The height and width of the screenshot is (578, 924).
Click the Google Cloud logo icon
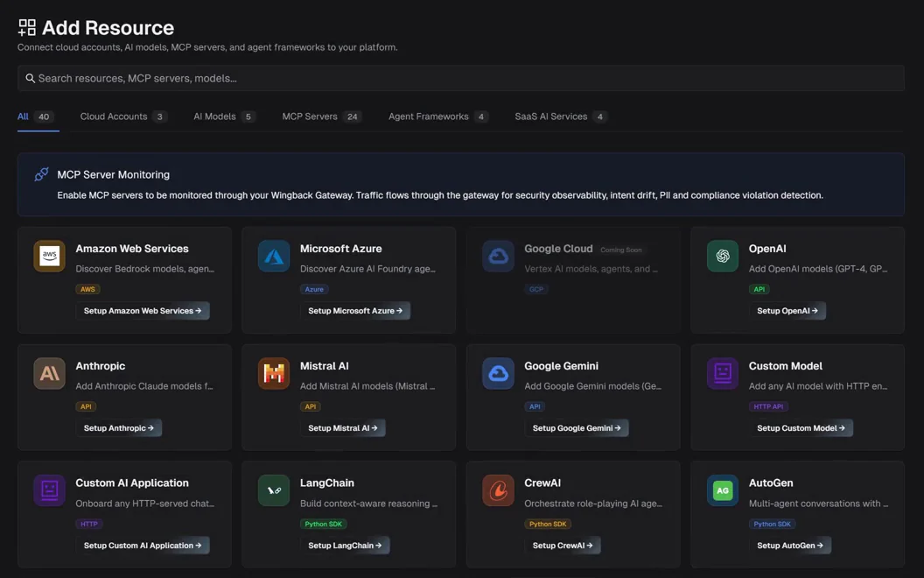[499, 256]
